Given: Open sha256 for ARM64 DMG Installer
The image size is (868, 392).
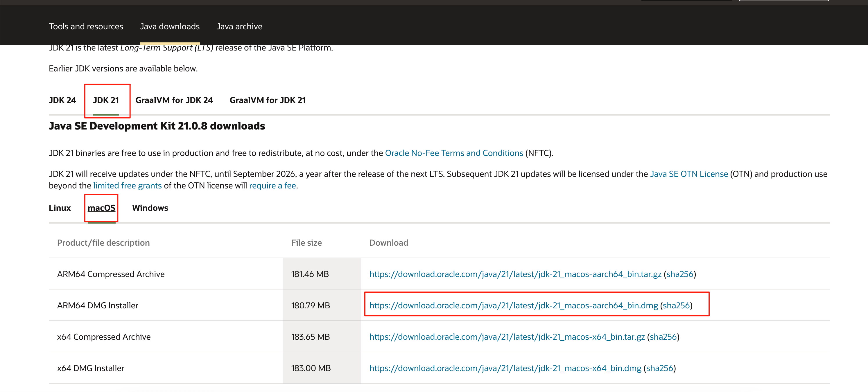Looking at the screenshot, I should tap(676, 305).
